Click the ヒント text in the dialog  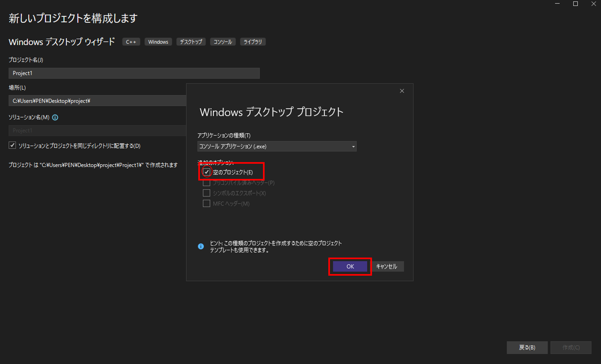point(276,247)
